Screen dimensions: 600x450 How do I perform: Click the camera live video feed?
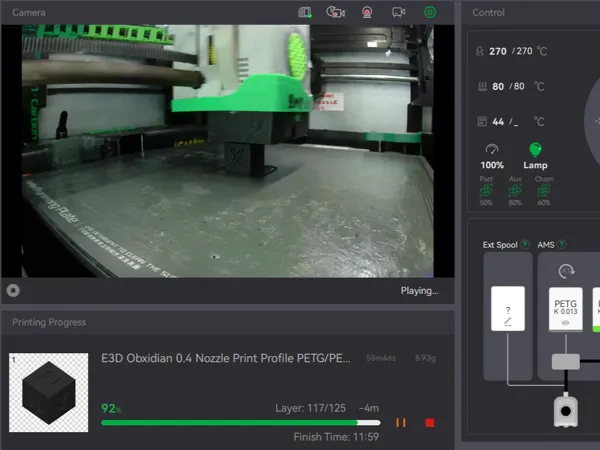228,151
